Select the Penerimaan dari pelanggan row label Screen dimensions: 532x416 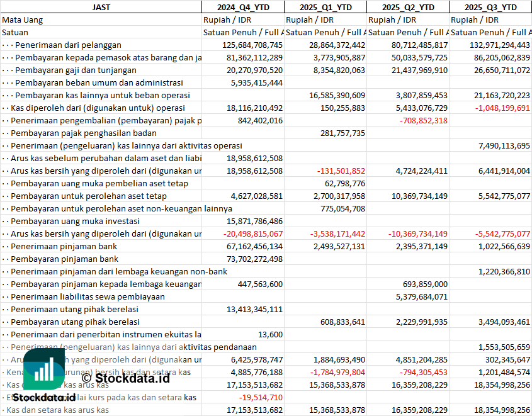pos(68,45)
